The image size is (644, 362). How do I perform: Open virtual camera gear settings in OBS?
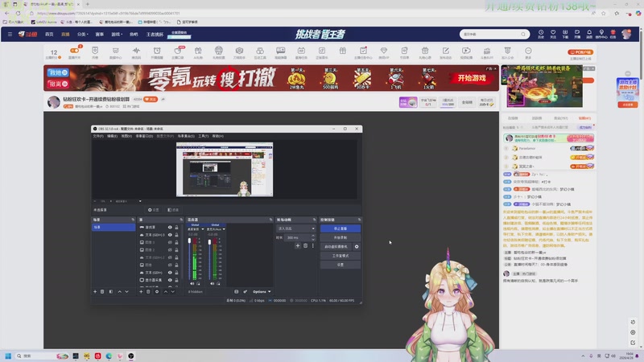[357, 247]
